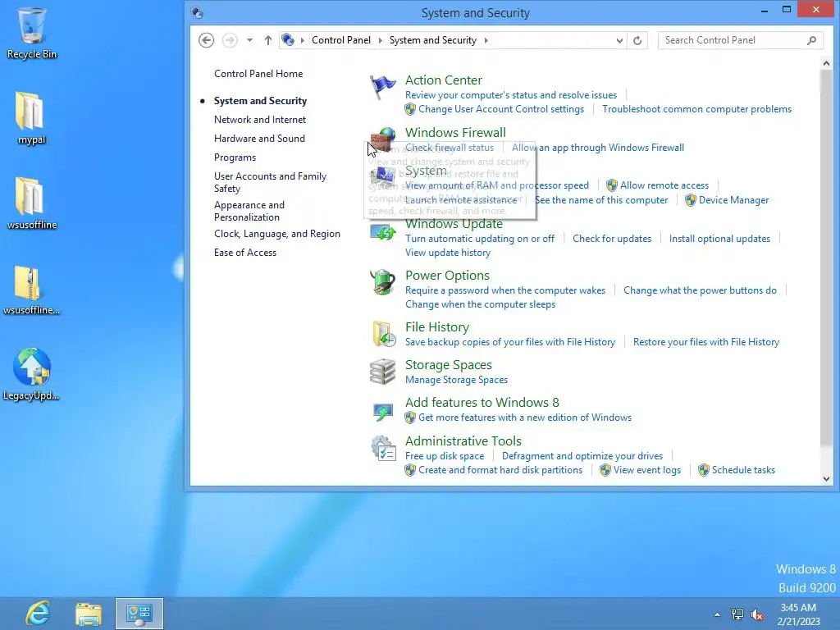Open Ease of Access category
This screenshot has height=630, width=840.
[244, 253]
